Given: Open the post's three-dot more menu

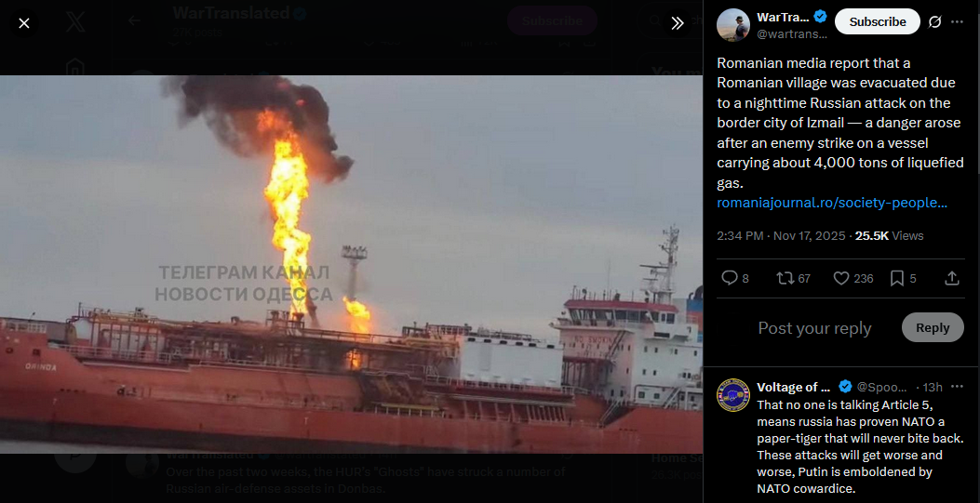Looking at the screenshot, I should [x=957, y=21].
